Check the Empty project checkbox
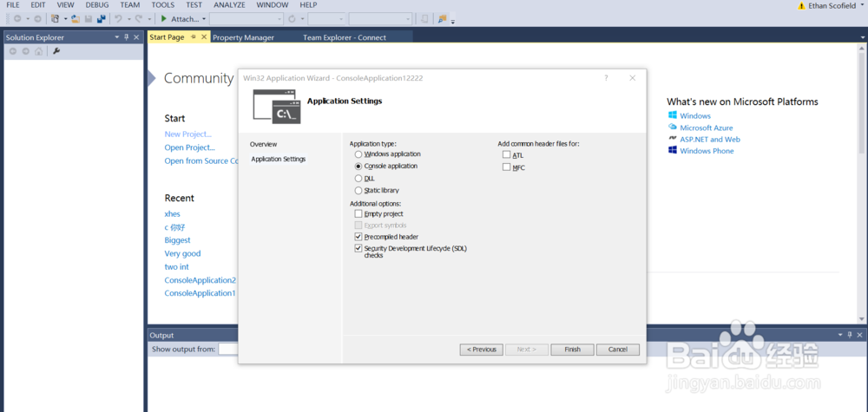This screenshot has height=412, width=868. coord(358,213)
